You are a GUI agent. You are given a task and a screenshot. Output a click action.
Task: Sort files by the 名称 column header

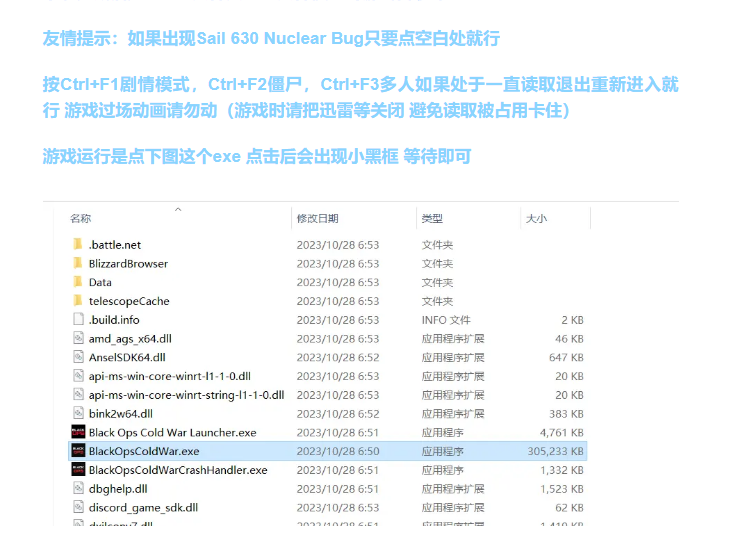coord(81,219)
